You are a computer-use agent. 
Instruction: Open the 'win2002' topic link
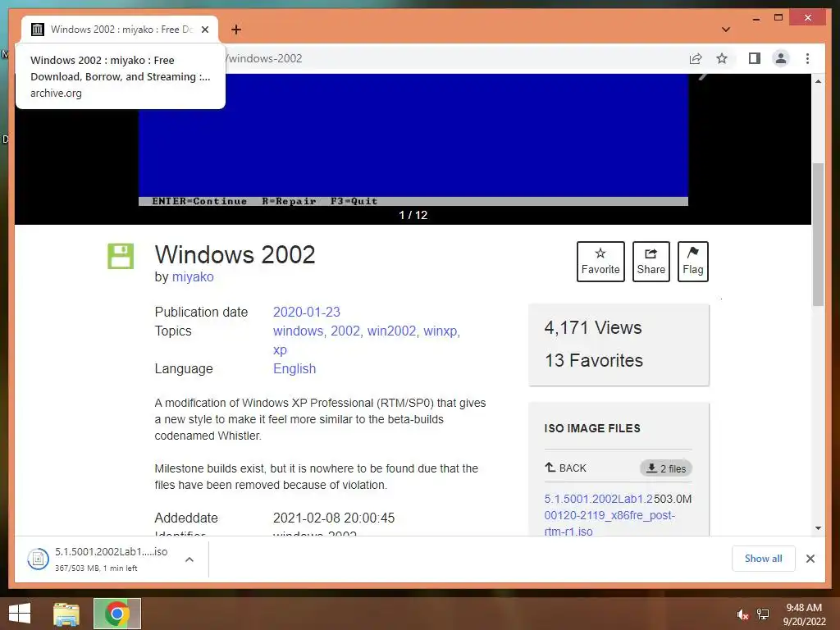391,331
